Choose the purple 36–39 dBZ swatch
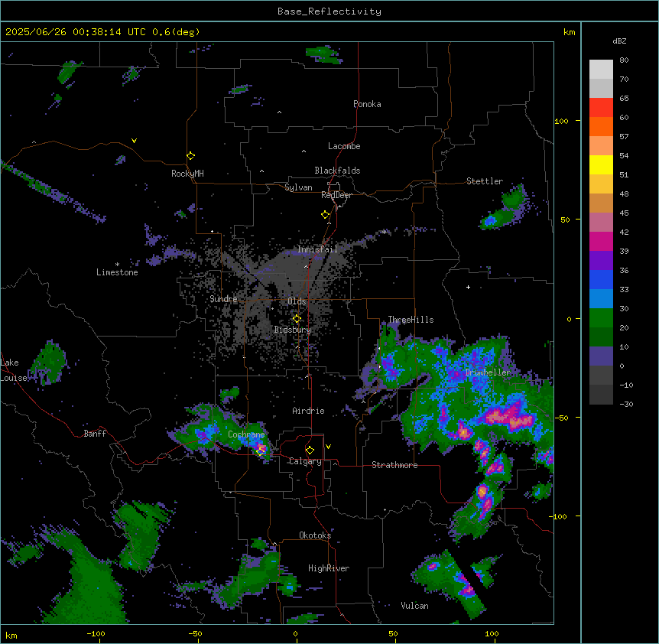The height and width of the screenshot is (644, 659). 601,261
